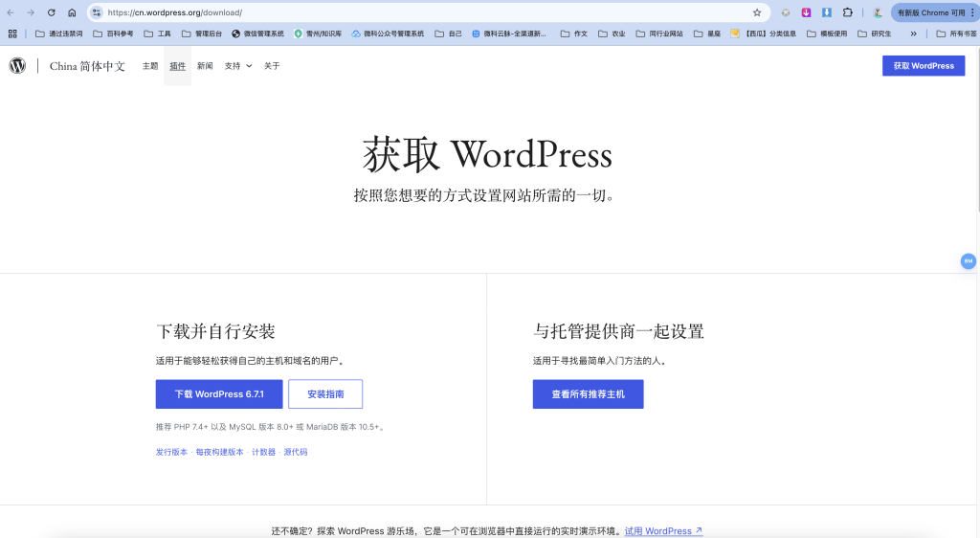Open the apps grid in bookmarks bar
This screenshot has width=980, height=538.
pos(12,34)
